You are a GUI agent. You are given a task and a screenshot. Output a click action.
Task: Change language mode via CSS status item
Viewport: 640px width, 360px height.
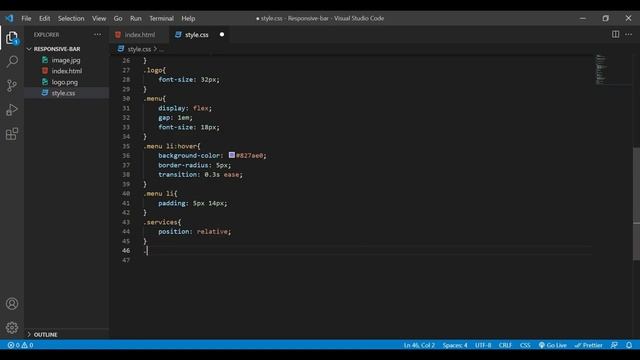525,345
